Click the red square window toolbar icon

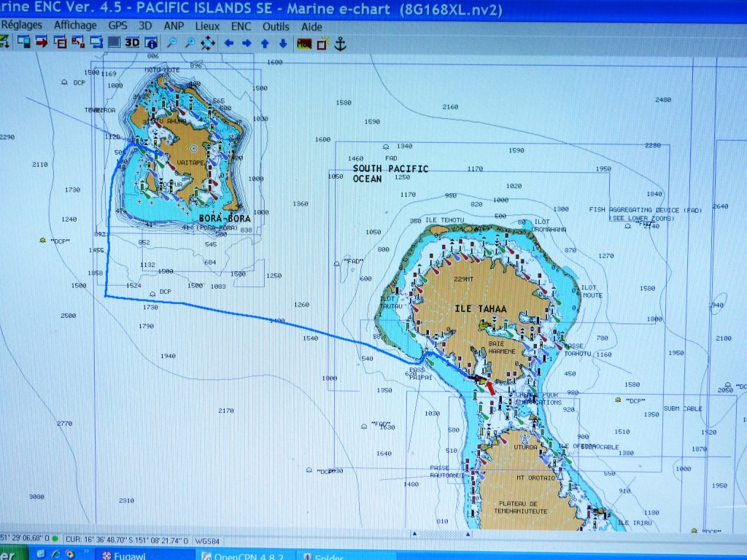click(x=60, y=42)
